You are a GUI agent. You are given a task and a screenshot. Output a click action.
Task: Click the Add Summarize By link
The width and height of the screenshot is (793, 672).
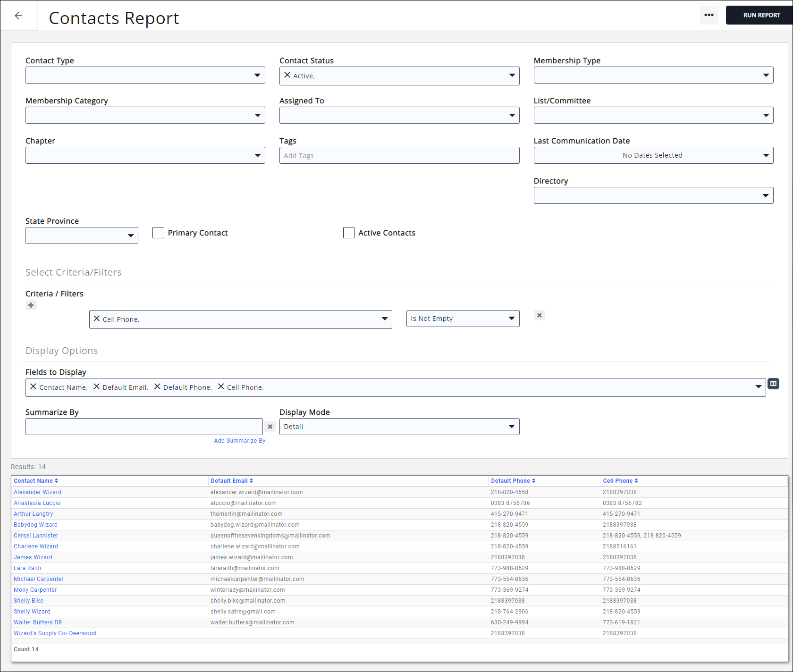point(239,440)
